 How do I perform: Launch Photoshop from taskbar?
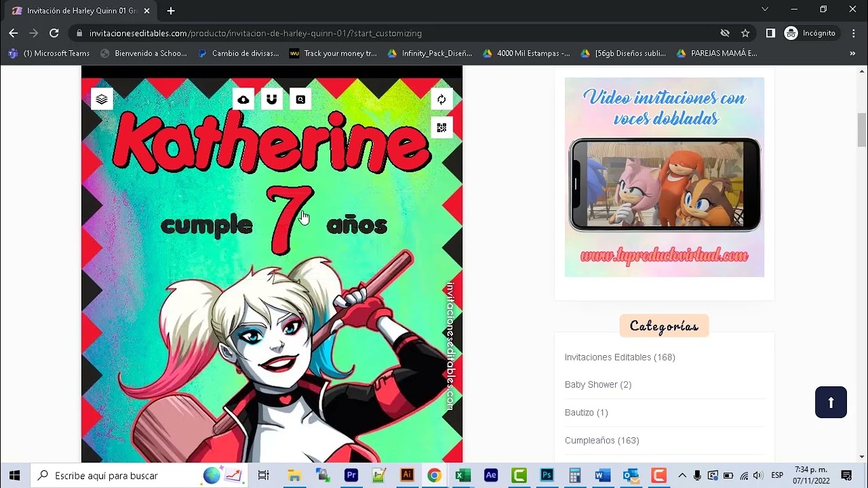547,475
